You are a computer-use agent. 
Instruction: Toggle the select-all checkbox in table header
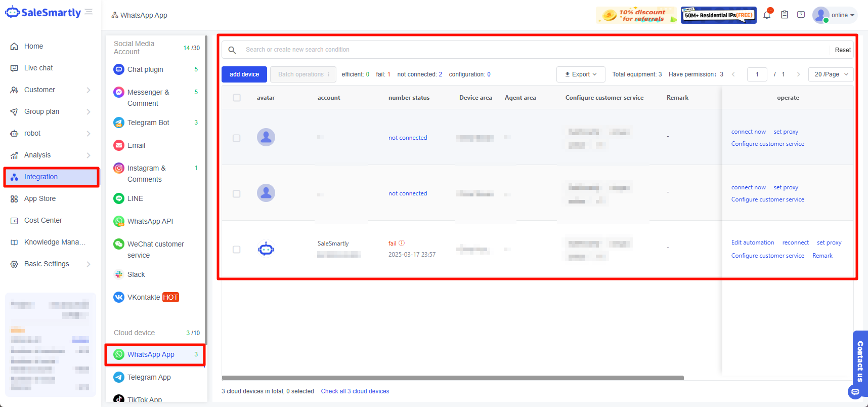click(237, 98)
